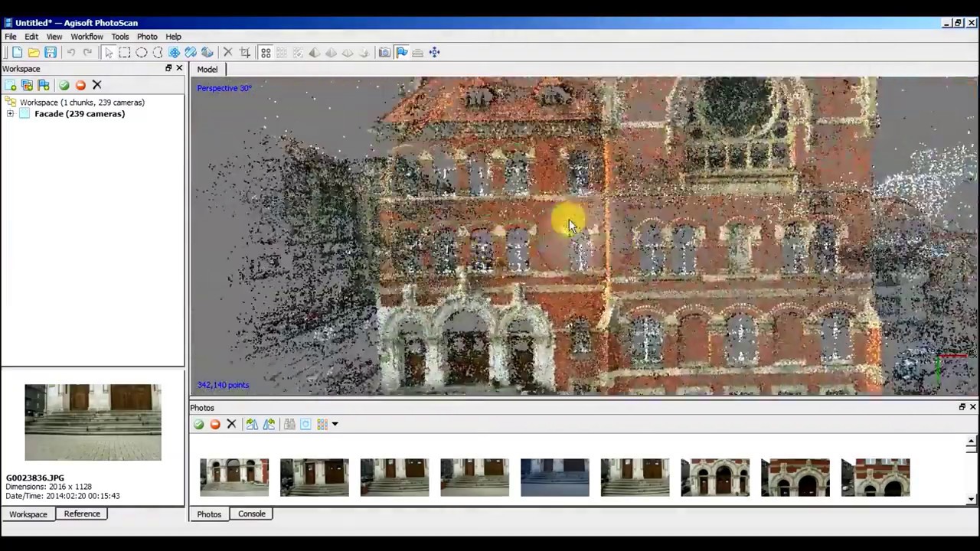The height and width of the screenshot is (551, 980).
Task: Add photos from the Workspace toolbar
Action: (x=27, y=85)
